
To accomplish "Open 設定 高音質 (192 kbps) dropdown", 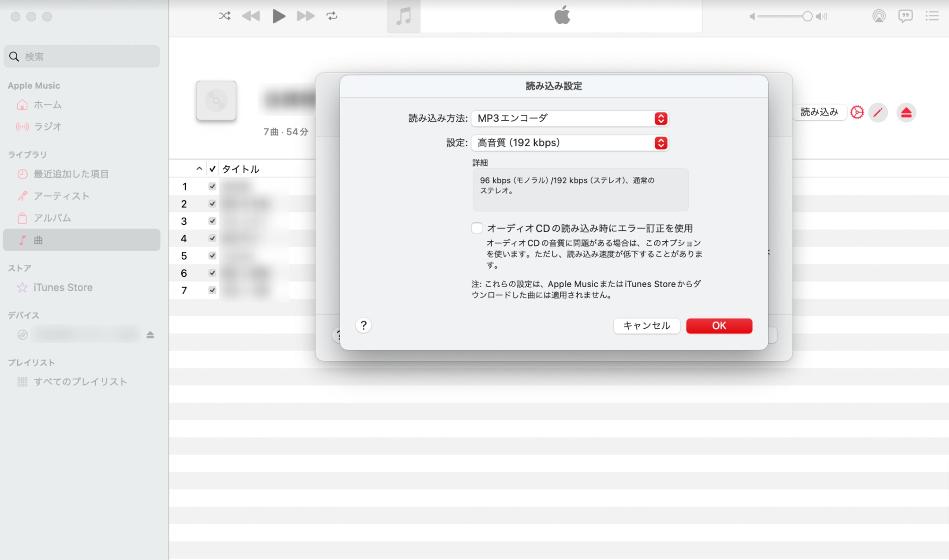I will [x=570, y=143].
